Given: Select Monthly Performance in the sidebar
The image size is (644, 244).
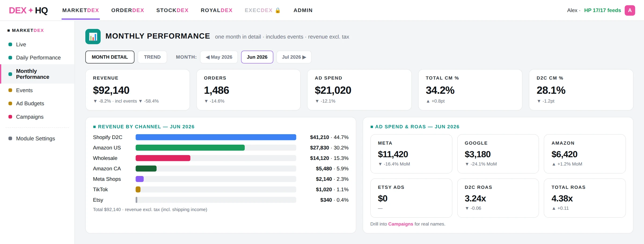Looking at the screenshot, I should (x=37, y=74).
